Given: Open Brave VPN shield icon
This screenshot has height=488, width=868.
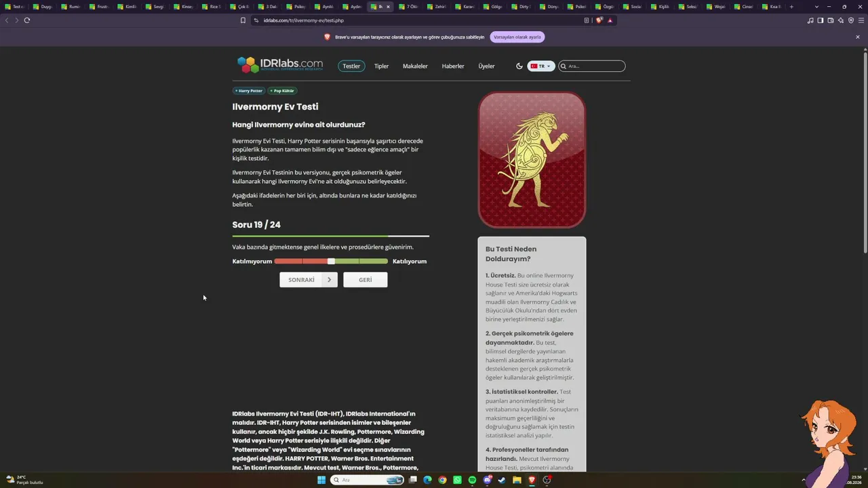Looking at the screenshot, I should (x=851, y=20).
